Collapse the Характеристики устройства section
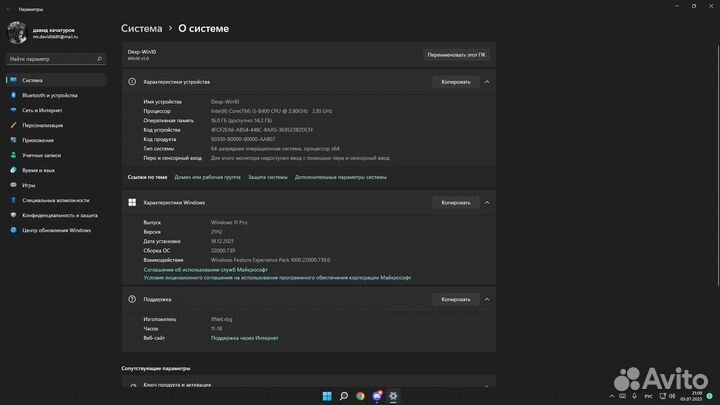Viewport: 720px width, 405px height. coord(487,82)
